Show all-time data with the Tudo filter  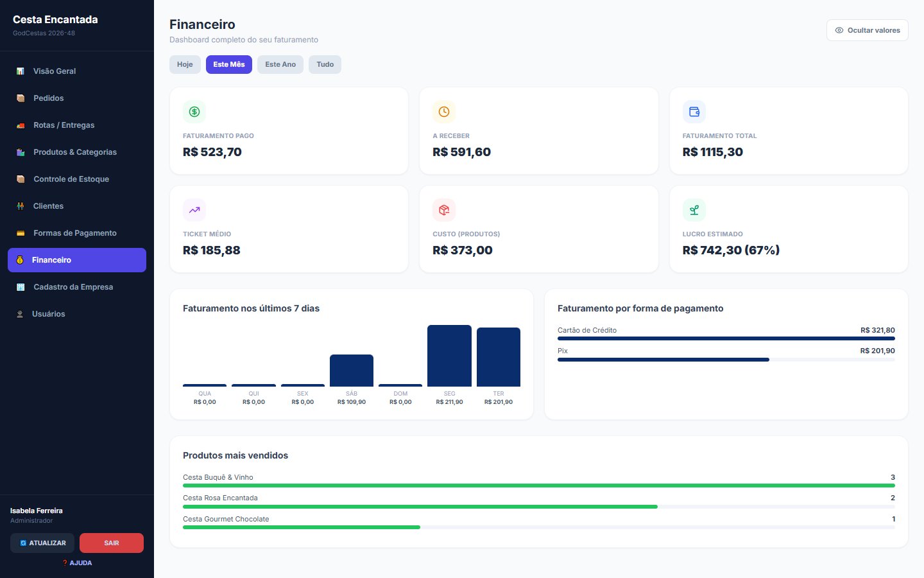pyautogui.click(x=325, y=64)
